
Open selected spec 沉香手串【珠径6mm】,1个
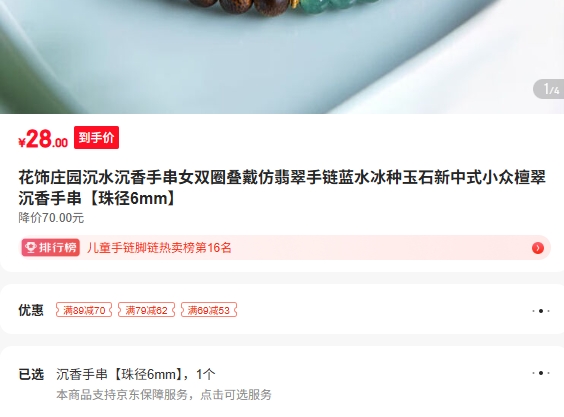[x=136, y=374]
